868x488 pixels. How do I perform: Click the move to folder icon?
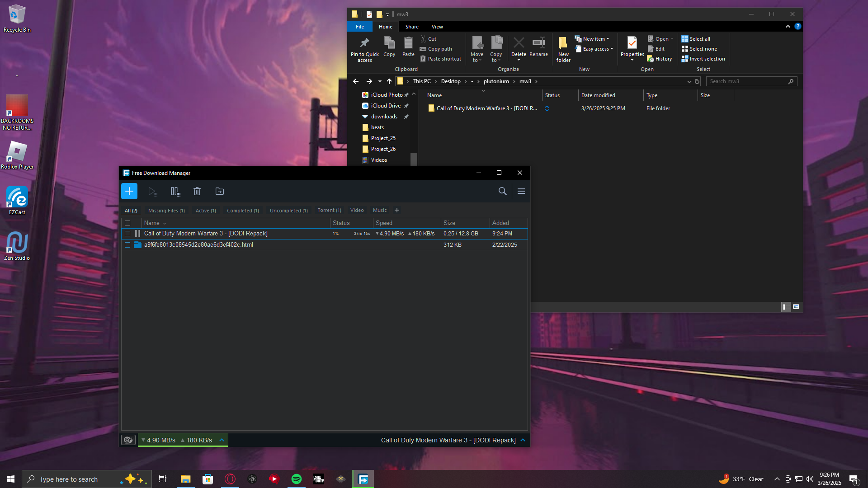220,192
